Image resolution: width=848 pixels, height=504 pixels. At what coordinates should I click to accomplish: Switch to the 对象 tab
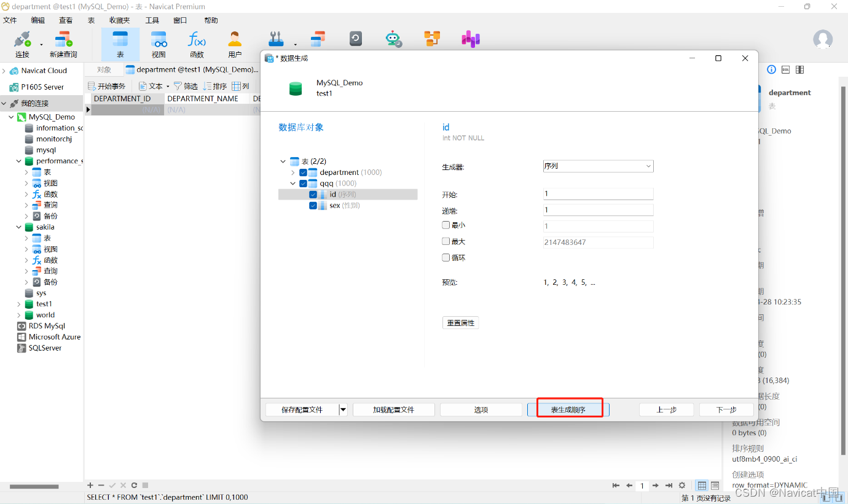tap(104, 70)
